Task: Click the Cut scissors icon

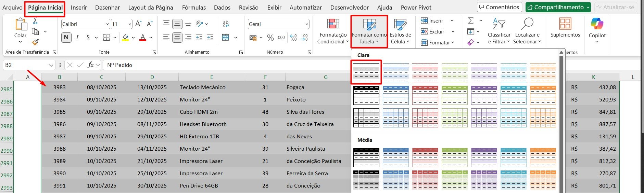Action: tap(35, 21)
